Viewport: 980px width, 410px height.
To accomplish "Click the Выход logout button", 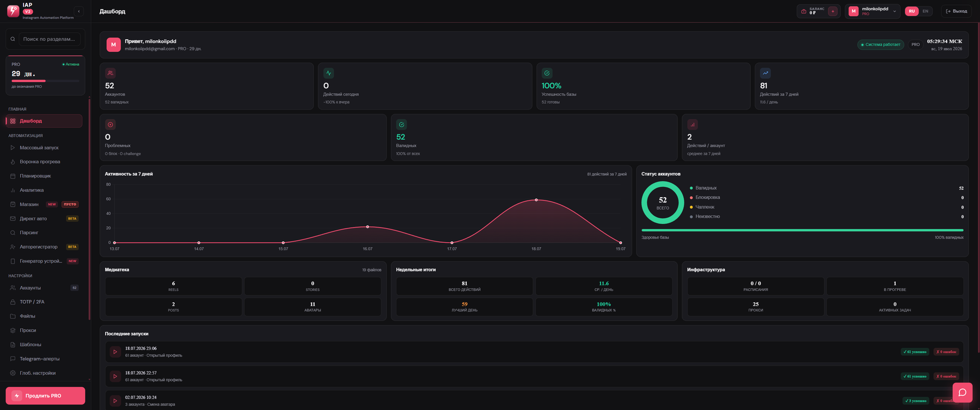I will point(956,11).
